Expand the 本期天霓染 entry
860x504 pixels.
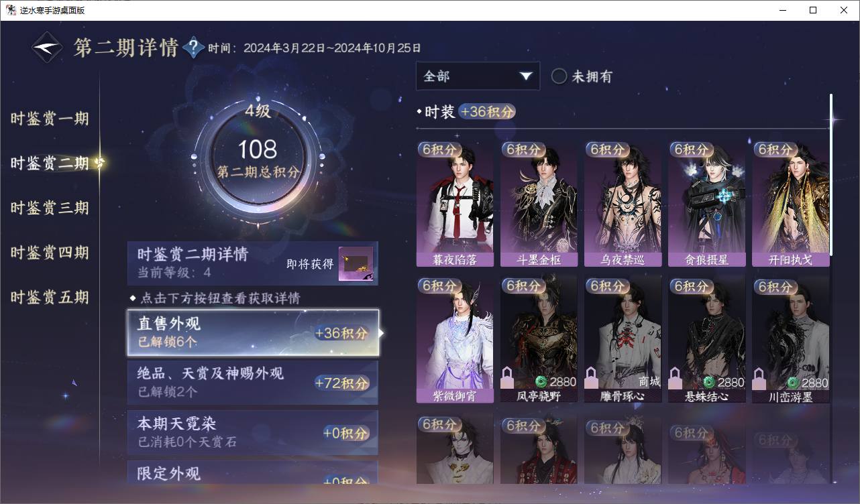coord(253,432)
